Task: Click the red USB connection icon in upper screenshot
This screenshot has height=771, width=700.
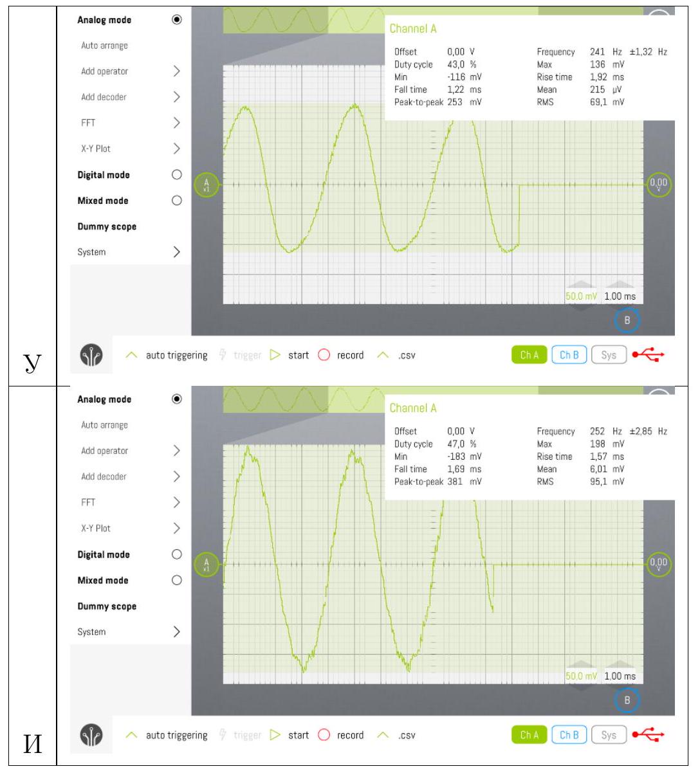Action: [649, 354]
